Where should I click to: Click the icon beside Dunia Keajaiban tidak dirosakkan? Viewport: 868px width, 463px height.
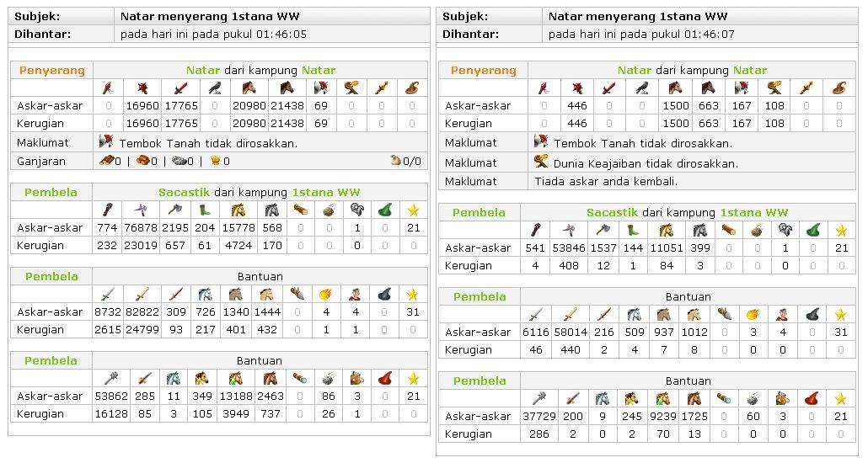541,162
